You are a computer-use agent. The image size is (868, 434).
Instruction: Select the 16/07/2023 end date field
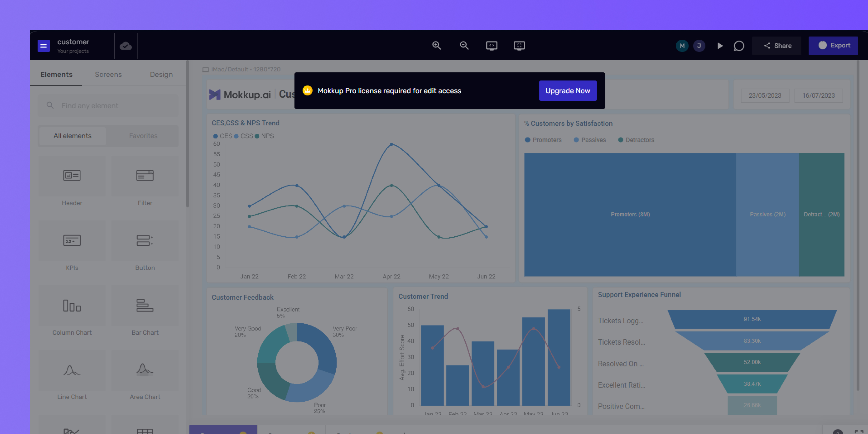pos(819,96)
